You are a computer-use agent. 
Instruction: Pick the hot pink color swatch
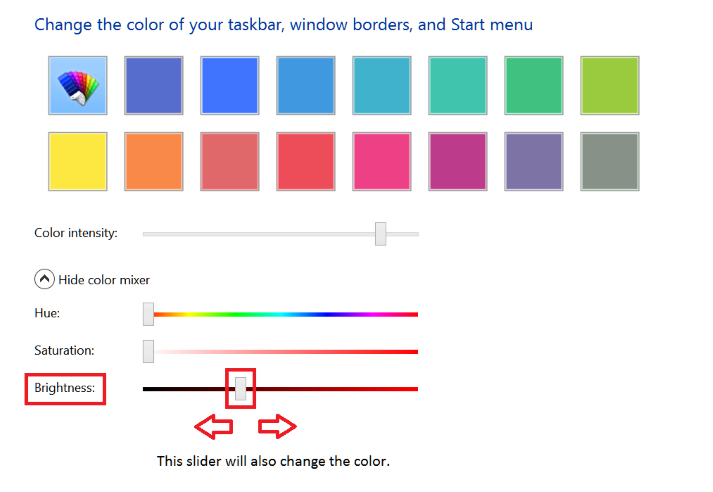point(382,161)
